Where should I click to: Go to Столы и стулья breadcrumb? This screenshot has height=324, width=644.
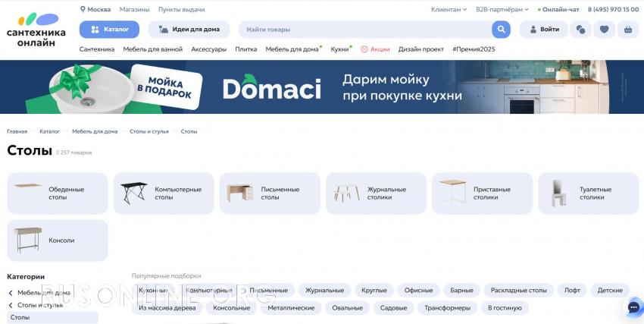[149, 131]
